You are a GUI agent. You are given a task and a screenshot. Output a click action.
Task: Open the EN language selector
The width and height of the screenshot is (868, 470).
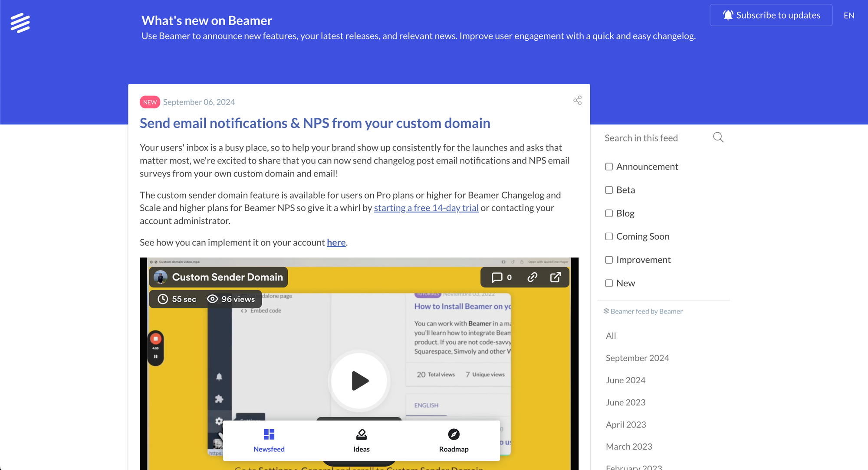point(848,16)
